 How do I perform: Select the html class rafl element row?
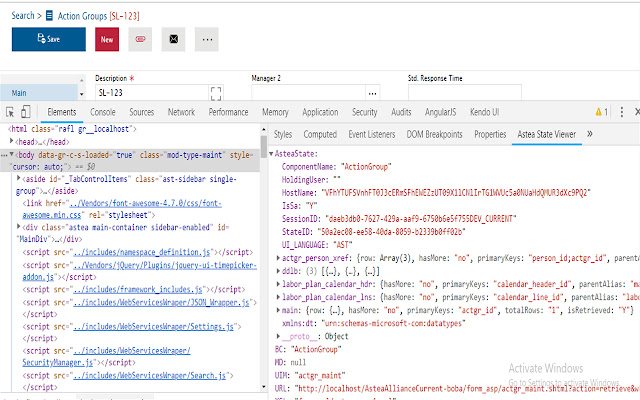pyautogui.click(x=72, y=129)
